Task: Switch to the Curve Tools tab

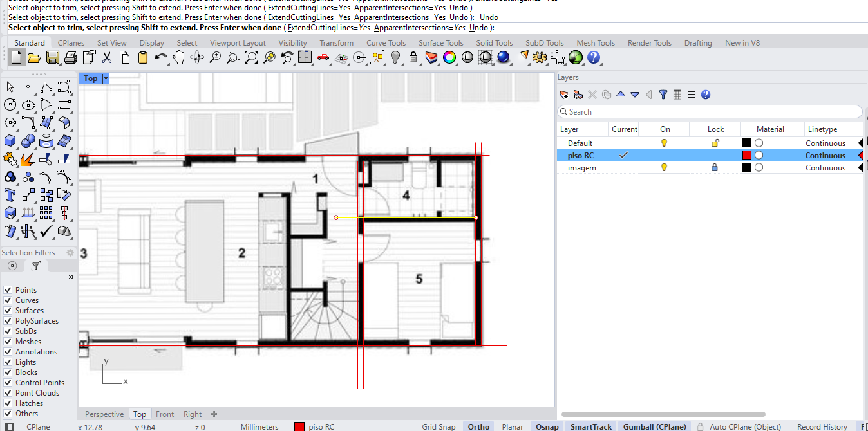Action: pyautogui.click(x=386, y=43)
